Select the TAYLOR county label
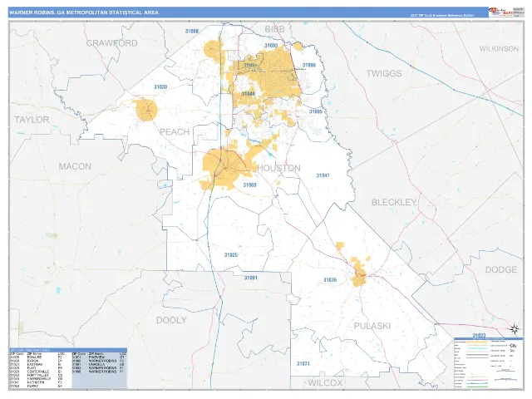Image resolution: width=532 pixels, height=399 pixels. (x=32, y=120)
